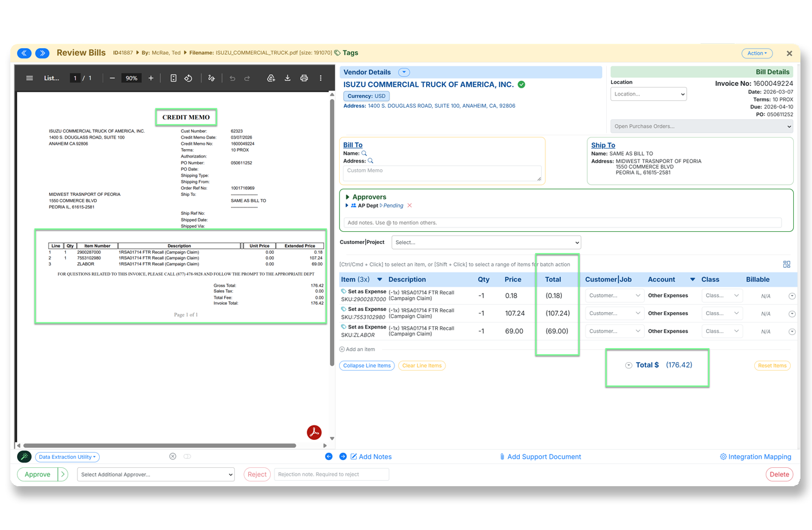Go to next bill with double-right arrow button

43,53
